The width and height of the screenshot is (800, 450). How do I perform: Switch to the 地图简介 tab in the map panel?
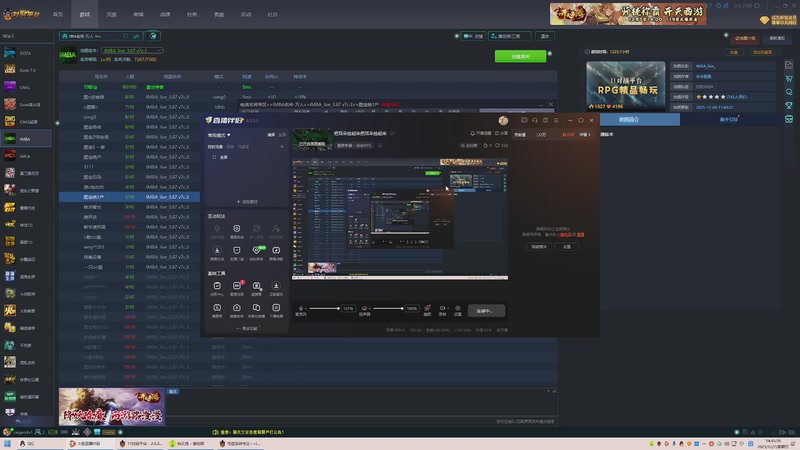point(629,119)
